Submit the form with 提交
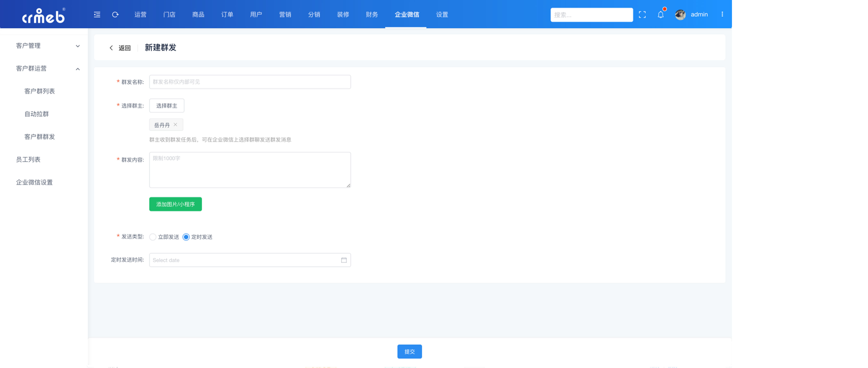This screenshot has height=368, width=868. (409, 352)
